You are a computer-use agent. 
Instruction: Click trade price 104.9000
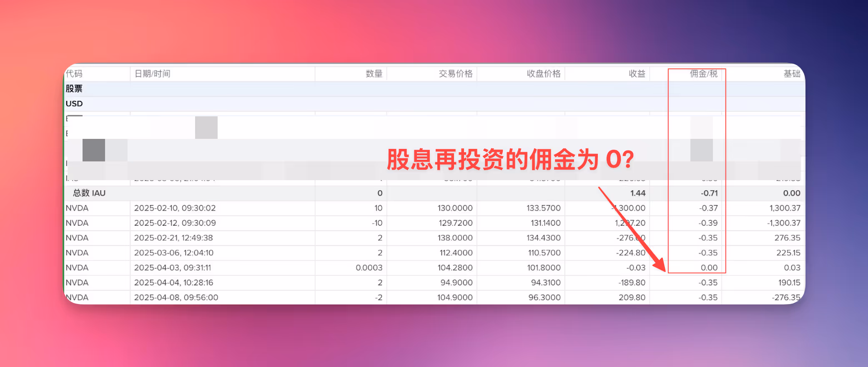coord(455,298)
